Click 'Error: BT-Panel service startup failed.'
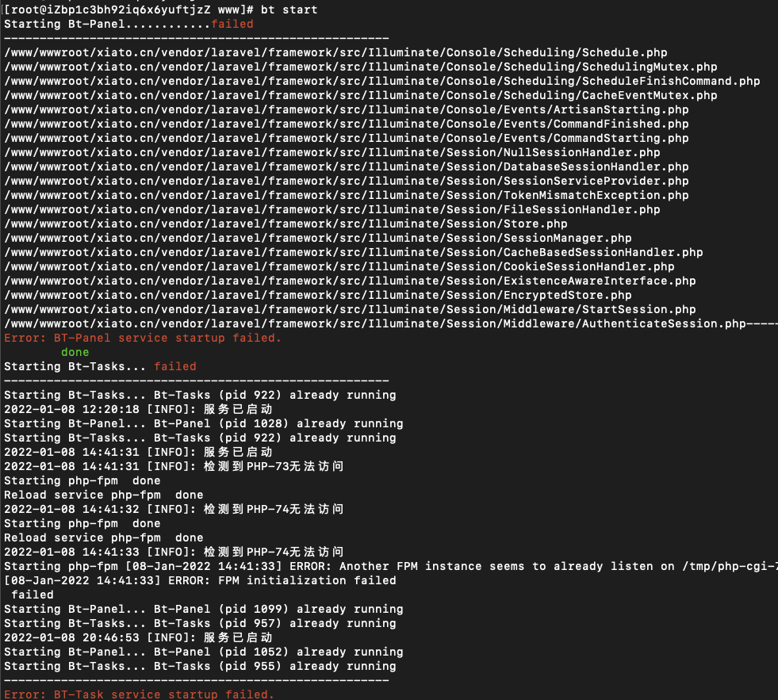Image resolution: width=778 pixels, height=700 pixels. point(143,339)
